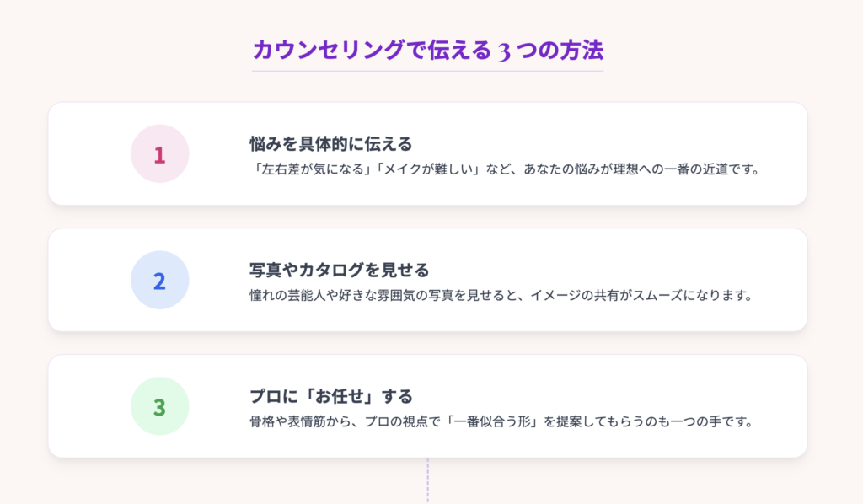The image size is (863, 504).
Task: Click the purple underline beneath the title
Action: tap(427, 71)
